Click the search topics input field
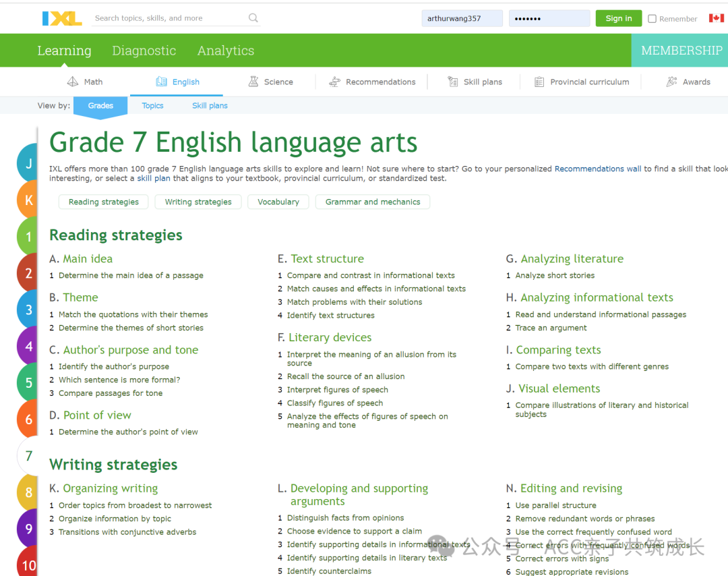The width and height of the screenshot is (728, 576). pos(170,18)
